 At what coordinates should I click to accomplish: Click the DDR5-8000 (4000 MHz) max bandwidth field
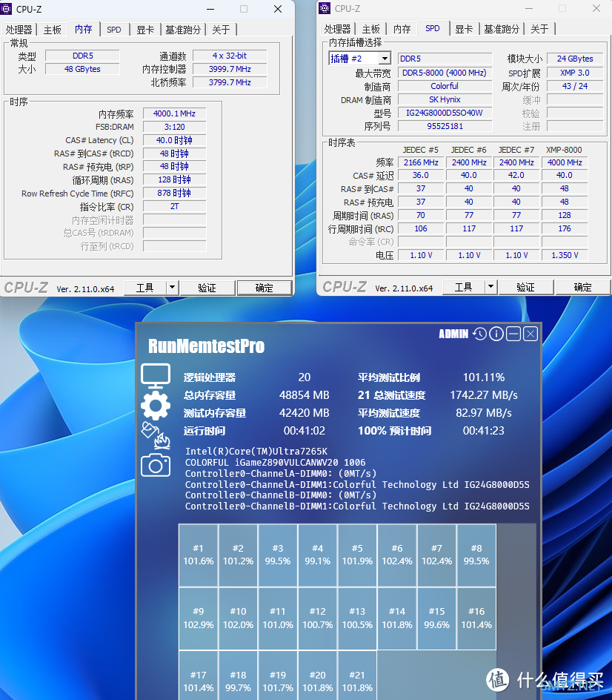[445, 73]
